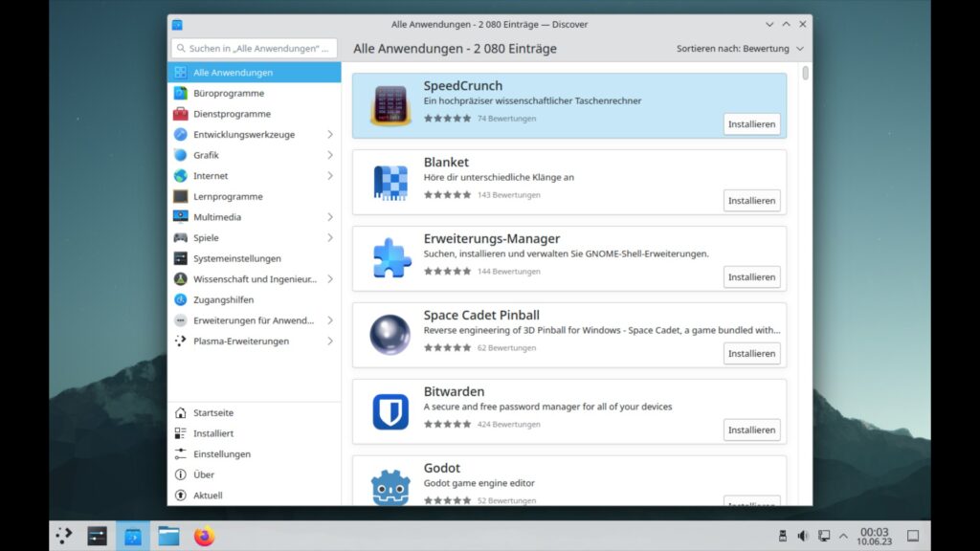Screen dimensions: 980x551
Task: Install Bitwarden
Action: [752, 430]
